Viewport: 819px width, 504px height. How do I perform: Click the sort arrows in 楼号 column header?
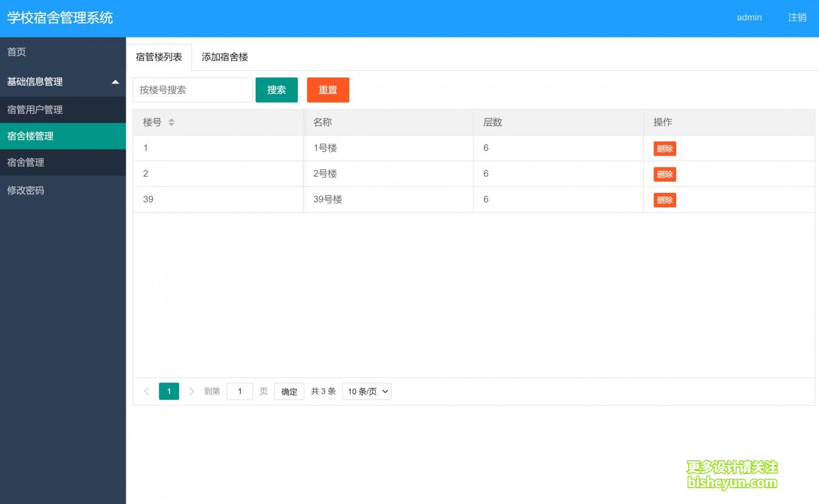[171, 123]
